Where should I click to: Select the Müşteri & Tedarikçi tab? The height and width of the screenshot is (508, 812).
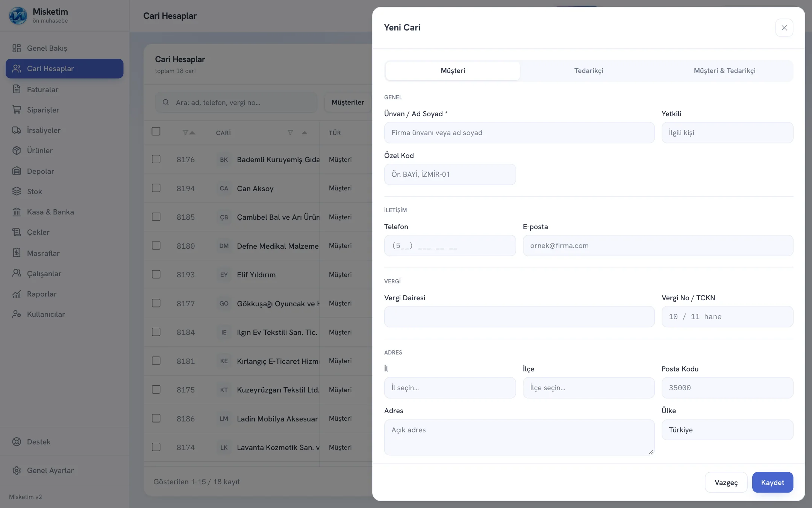coord(724,71)
